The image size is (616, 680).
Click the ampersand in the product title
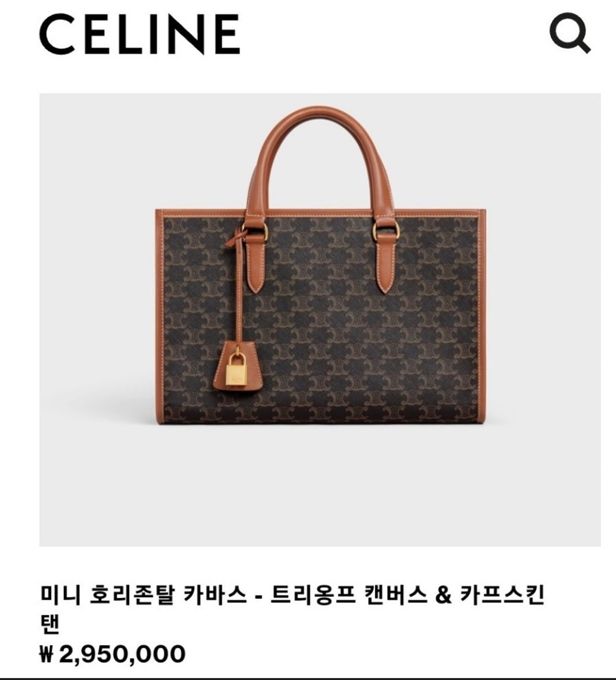[443, 597]
